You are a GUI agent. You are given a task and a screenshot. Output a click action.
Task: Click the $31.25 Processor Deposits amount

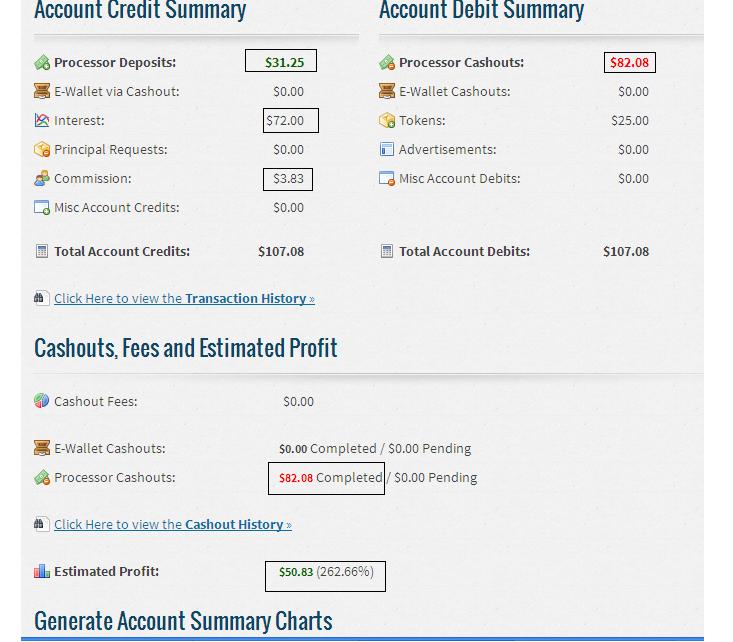[284, 62]
